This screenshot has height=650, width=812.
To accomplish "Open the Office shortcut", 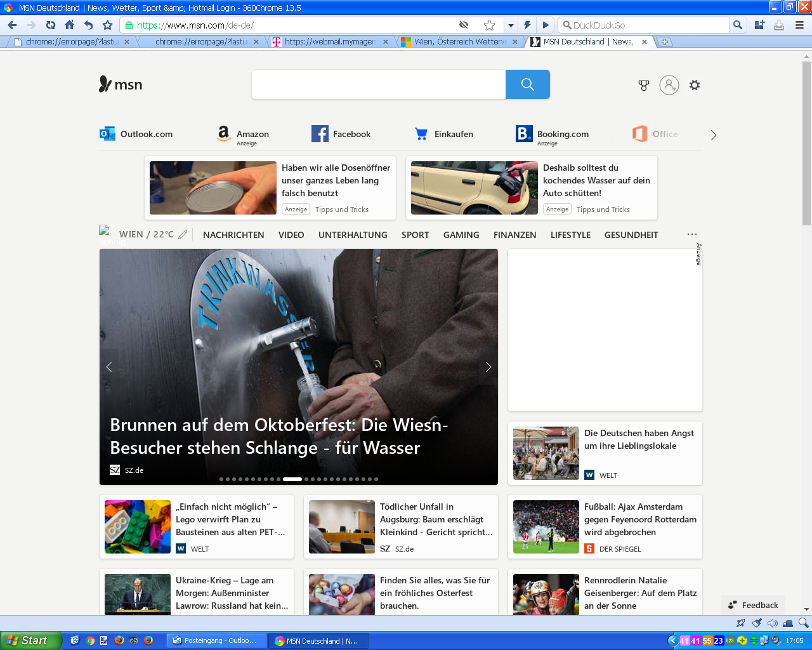I will 655,134.
